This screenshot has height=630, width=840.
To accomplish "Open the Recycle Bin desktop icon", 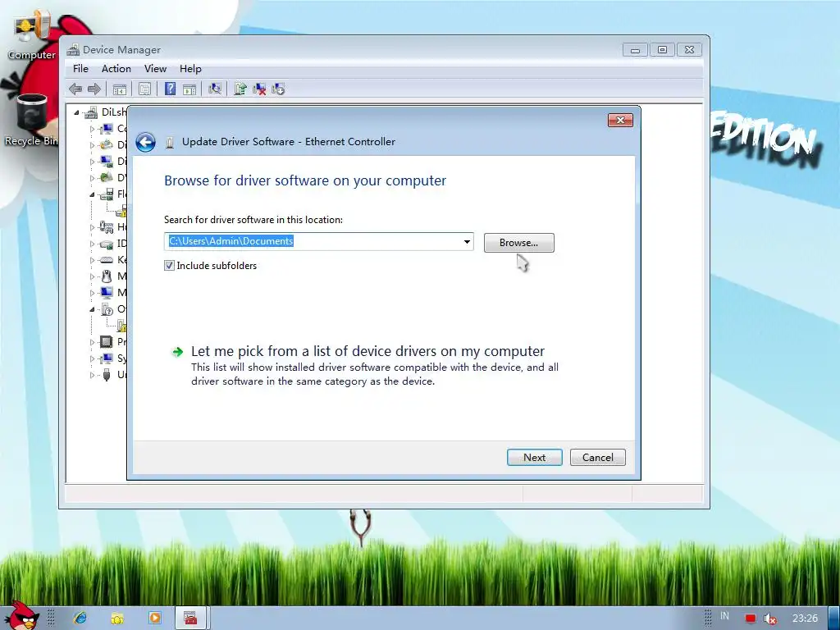I will tap(31, 120).
